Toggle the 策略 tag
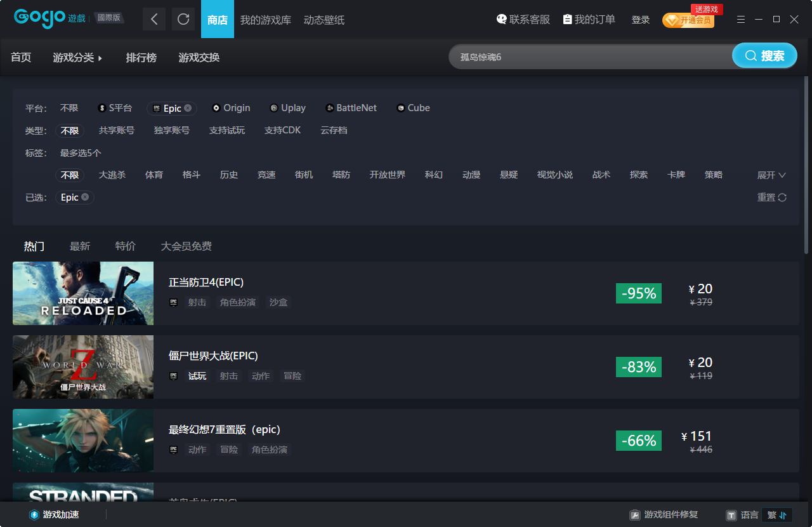The width and height of the screenshot is (812, 527). tap(714, 175)
